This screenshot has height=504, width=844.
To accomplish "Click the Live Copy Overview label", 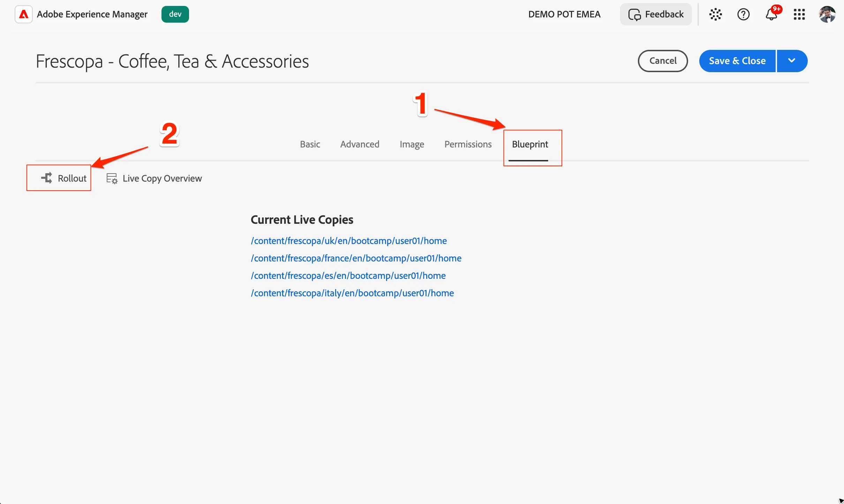I will (x=162, y=178).
